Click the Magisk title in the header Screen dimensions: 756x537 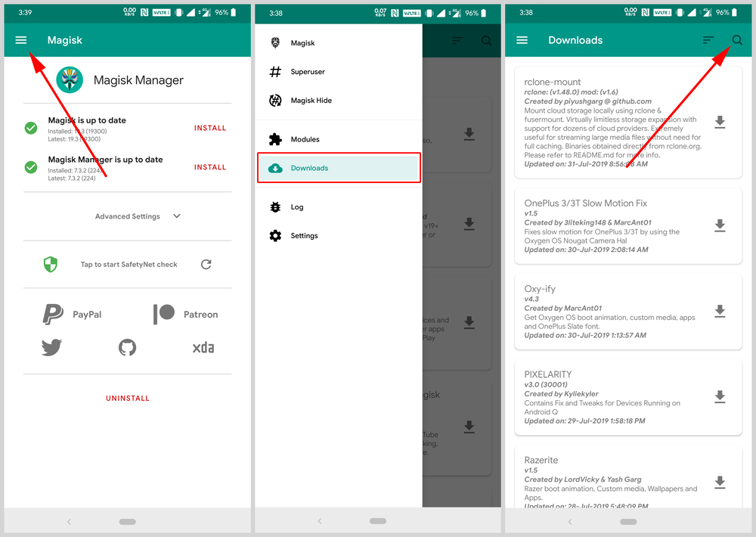point(64,40)
